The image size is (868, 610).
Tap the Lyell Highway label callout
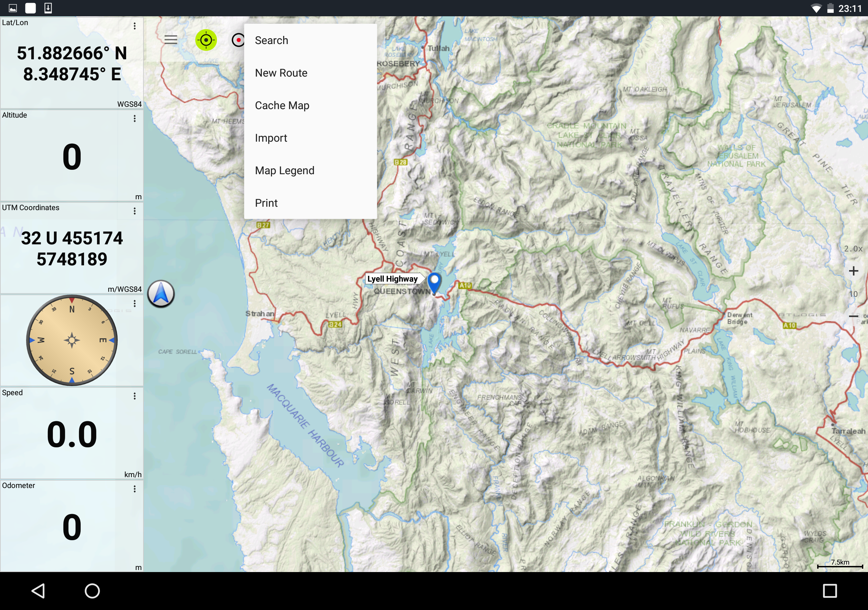392,279
